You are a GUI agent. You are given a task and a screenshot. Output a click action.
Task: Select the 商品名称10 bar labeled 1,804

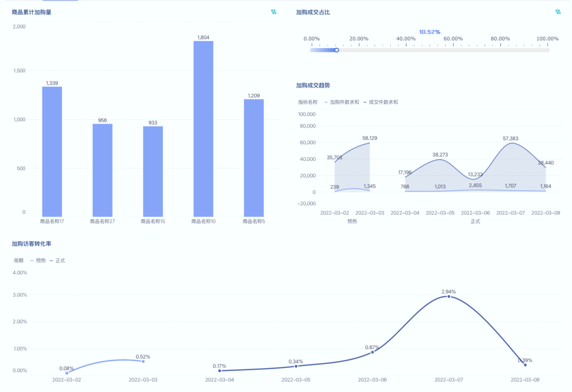pyautogui.click(x=203, y=129)
